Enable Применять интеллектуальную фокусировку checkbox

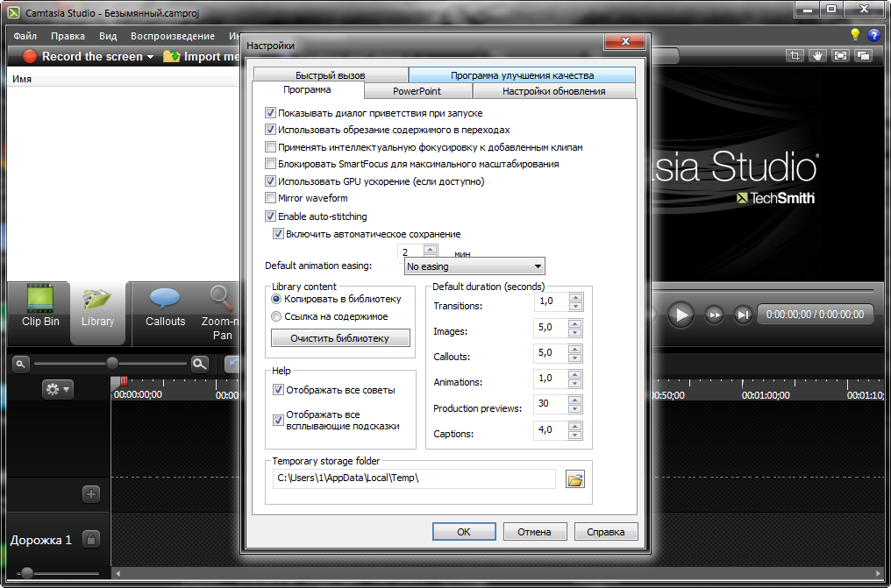pyautogui.click(x=270, y=147)
